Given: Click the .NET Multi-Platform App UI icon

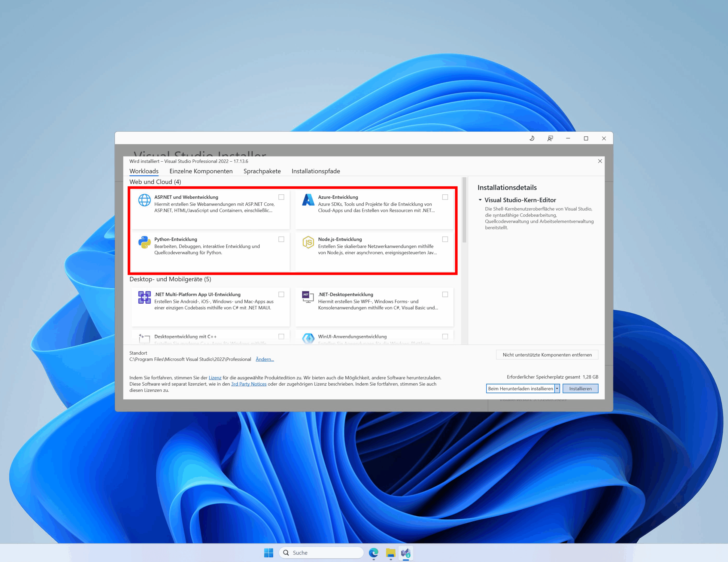Looking at the screenshot, I should coord(144,297).
